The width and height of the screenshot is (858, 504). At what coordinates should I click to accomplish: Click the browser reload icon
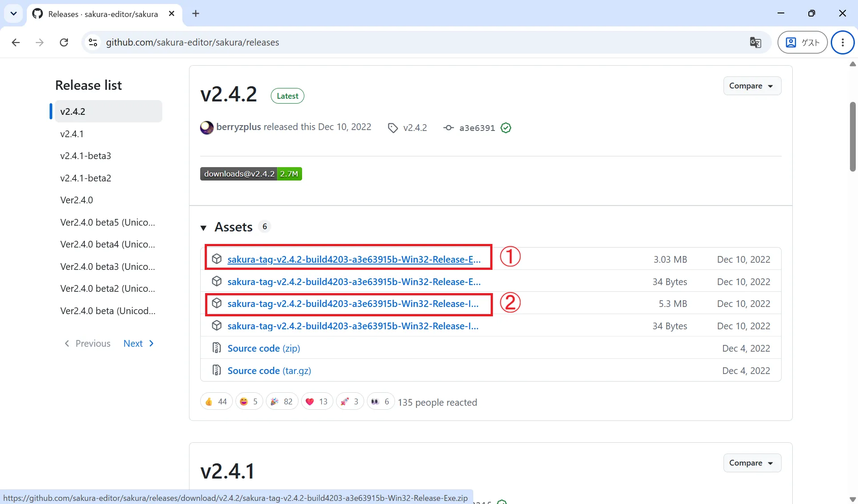tap(64, 42)
